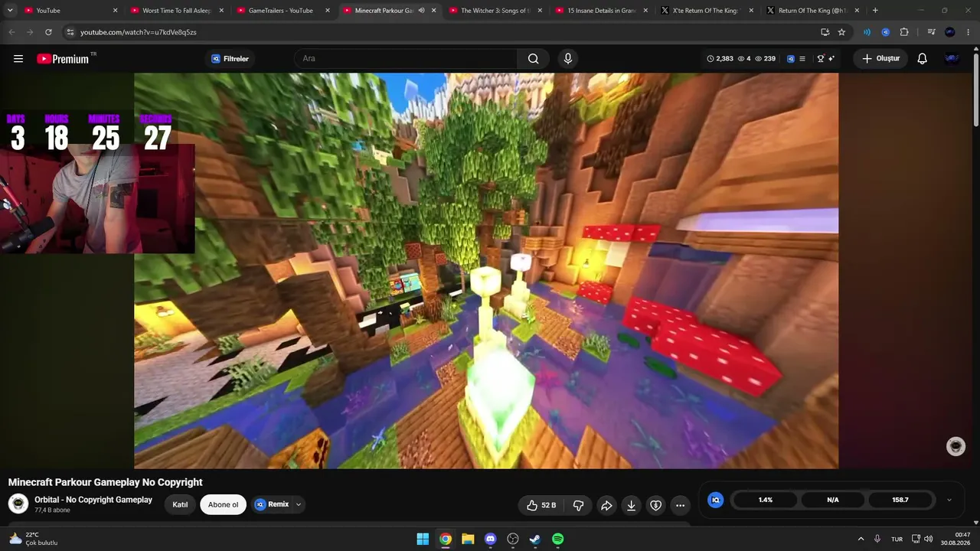Open the Chrome three-dot menu
This screenshot has height=551, width=980.
(969, 32)
